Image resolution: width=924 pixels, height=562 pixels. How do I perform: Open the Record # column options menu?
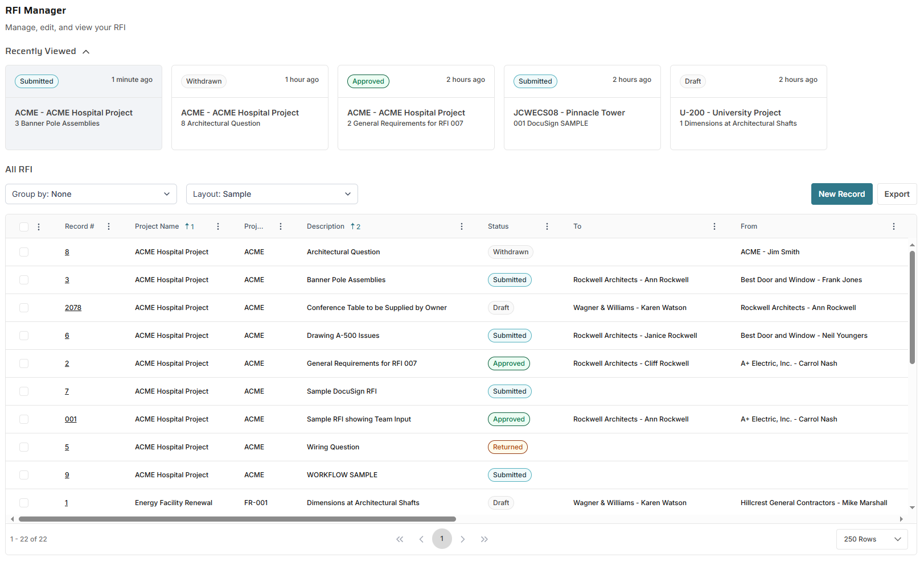(x=109, y=226)
